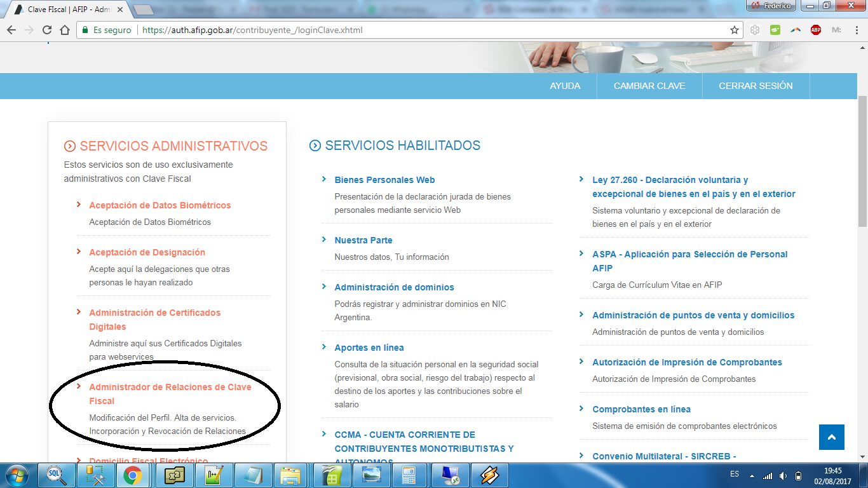Open the AYUDA menu item
The width and height of the screenshot is (868, 488).
[x=566, y=86]
